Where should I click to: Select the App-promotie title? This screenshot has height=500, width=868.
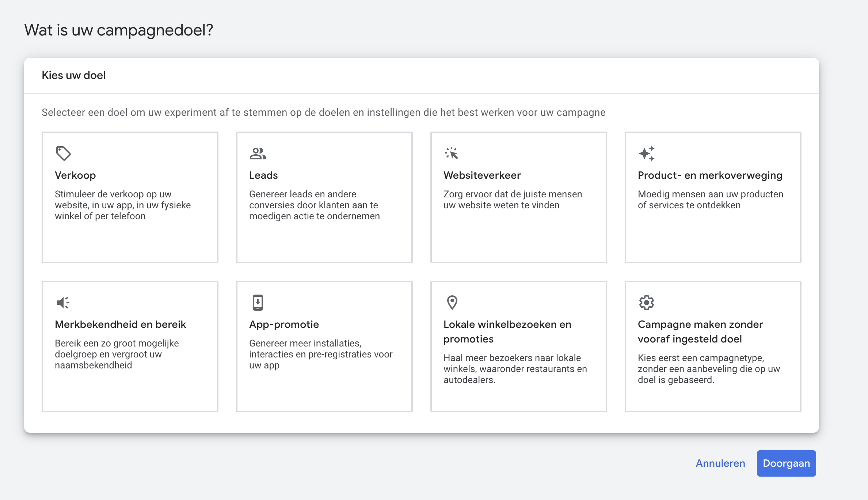click(284, 325)
